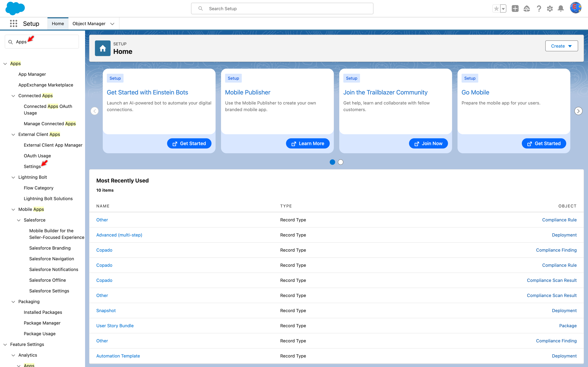Select the second carousel page indicator dot
Screen dimensions: 588x367
coord(340,162)
